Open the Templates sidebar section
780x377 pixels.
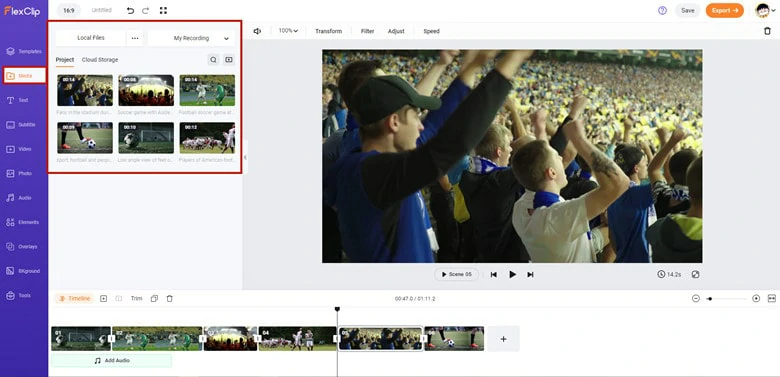(x=23, y=51)
